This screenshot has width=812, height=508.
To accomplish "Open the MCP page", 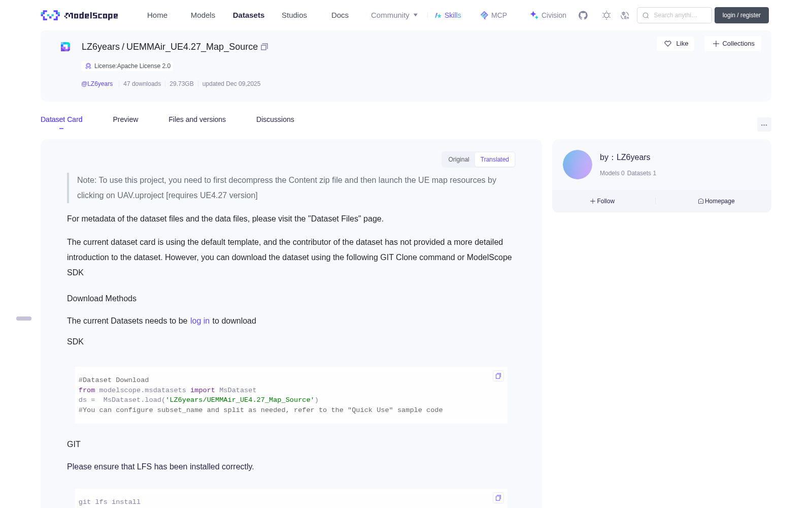I will [x=494, y=15].
